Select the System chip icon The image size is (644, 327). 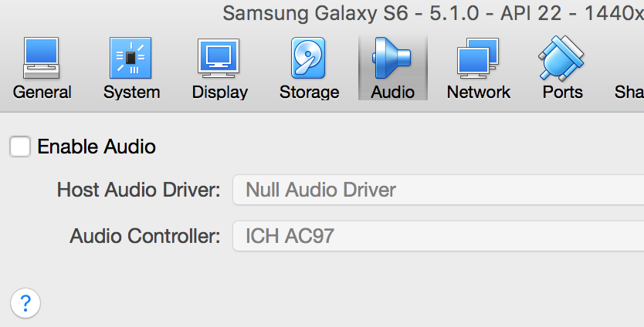131,58
